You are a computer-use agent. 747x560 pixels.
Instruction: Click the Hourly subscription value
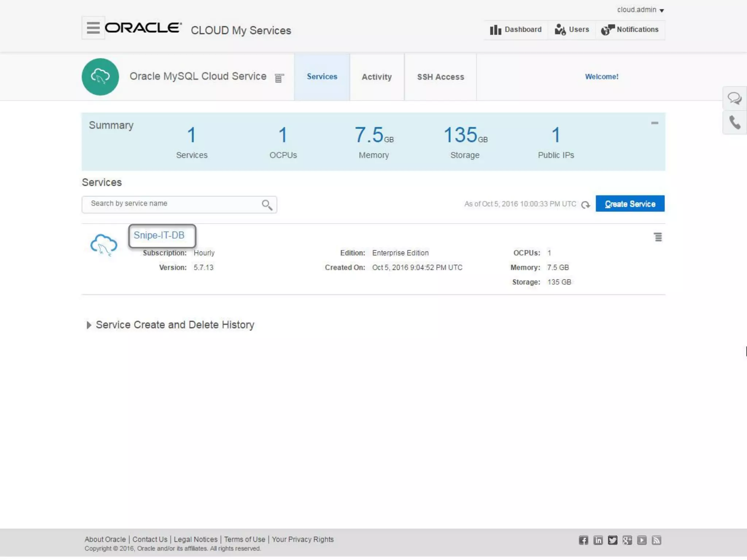204,253
